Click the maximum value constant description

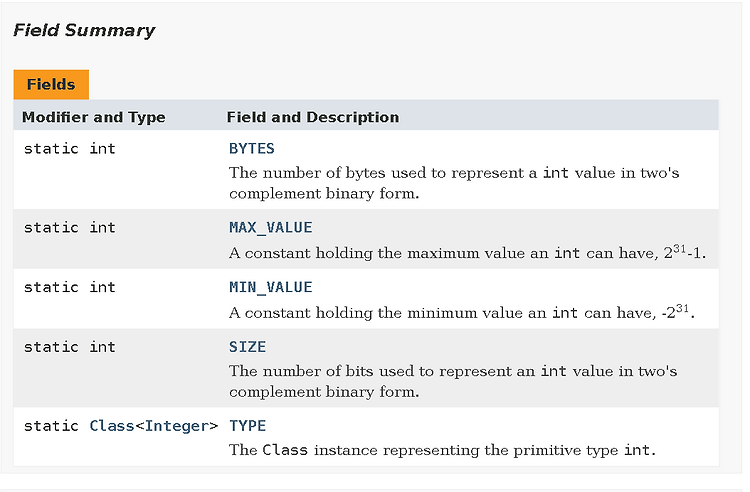click(467, 252)
